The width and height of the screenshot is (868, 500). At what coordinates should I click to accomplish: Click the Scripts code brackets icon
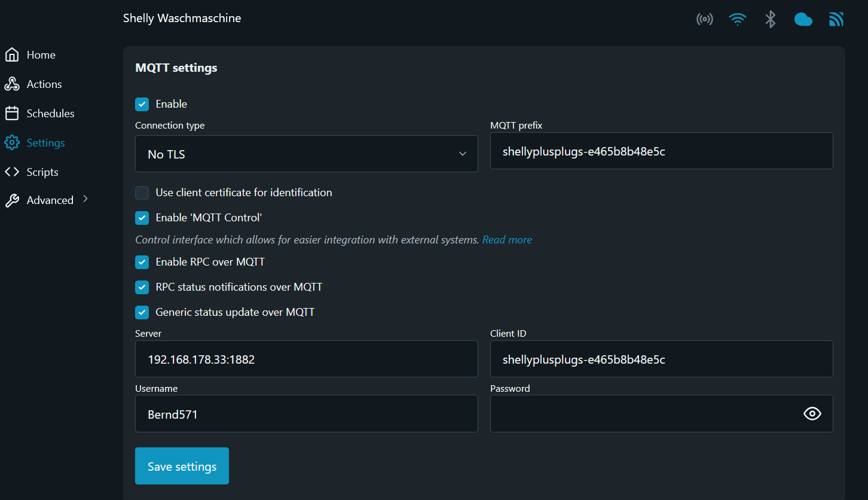coord(12,172)
